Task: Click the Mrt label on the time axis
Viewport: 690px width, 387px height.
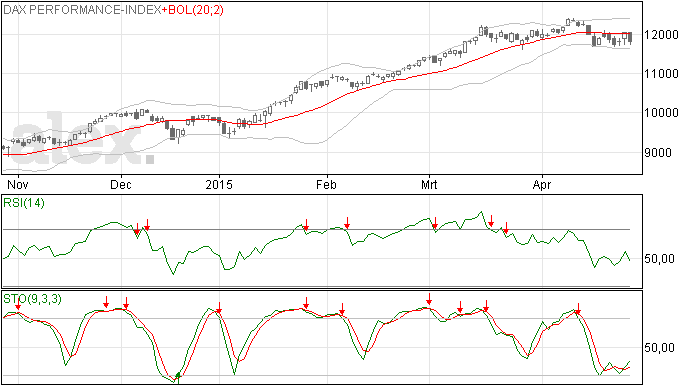Action: 429,184
